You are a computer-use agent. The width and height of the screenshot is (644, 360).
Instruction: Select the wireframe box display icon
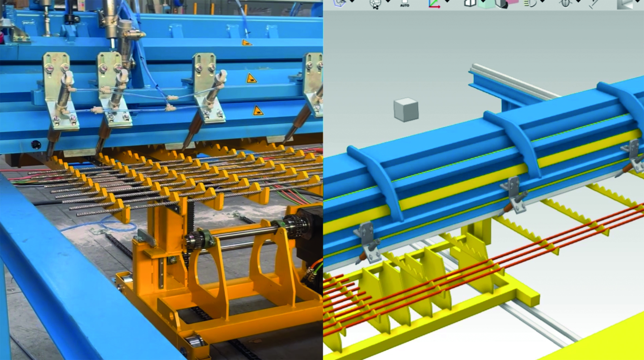(x=470, y=3)
